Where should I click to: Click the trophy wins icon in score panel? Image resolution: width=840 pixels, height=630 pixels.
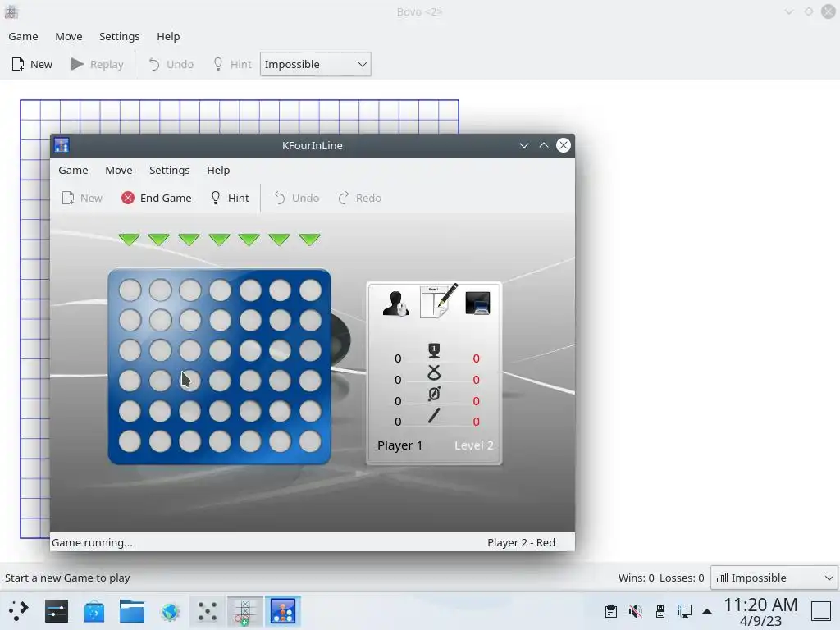434,350
